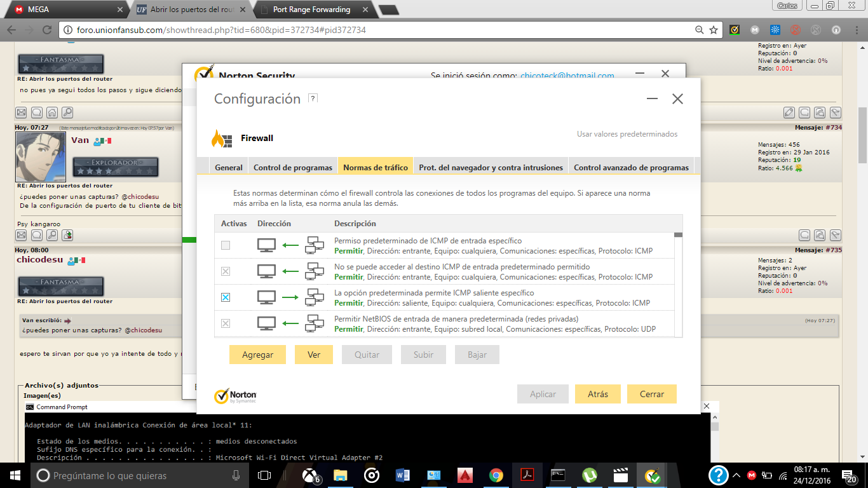Toggle checkbox for ICMP de entrada específico rule
The width and height of the screenshot is (868, 488).
pos(226,245)
